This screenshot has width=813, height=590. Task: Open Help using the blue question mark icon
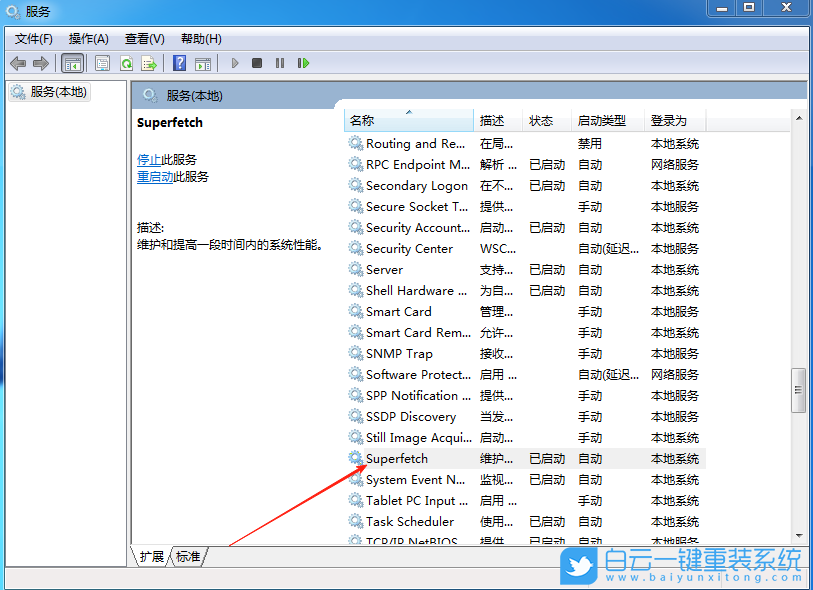click(x=179, y=63)
